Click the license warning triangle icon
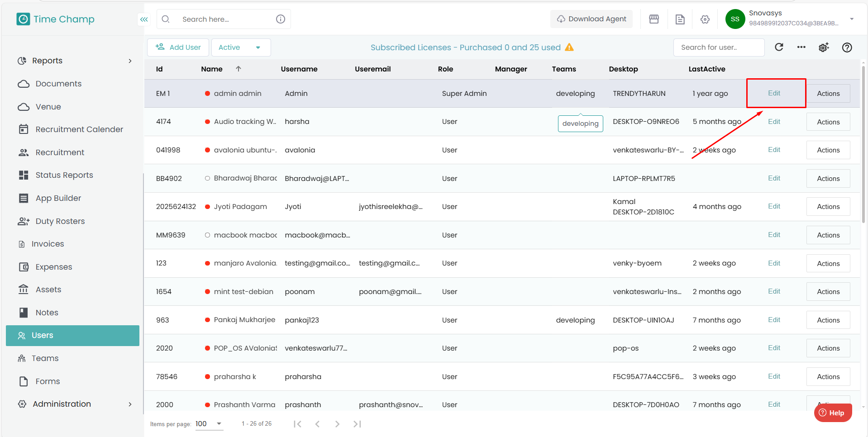 [569, 47]
